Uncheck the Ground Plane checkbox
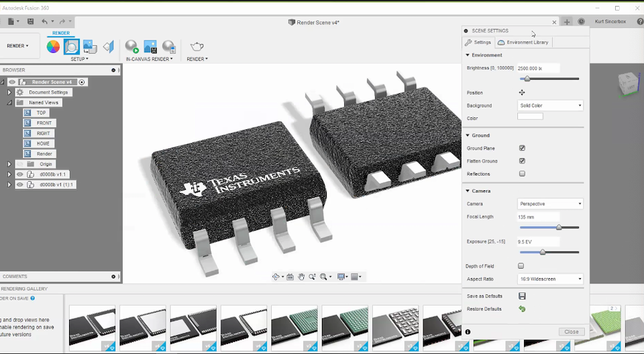 click(522, 148)
